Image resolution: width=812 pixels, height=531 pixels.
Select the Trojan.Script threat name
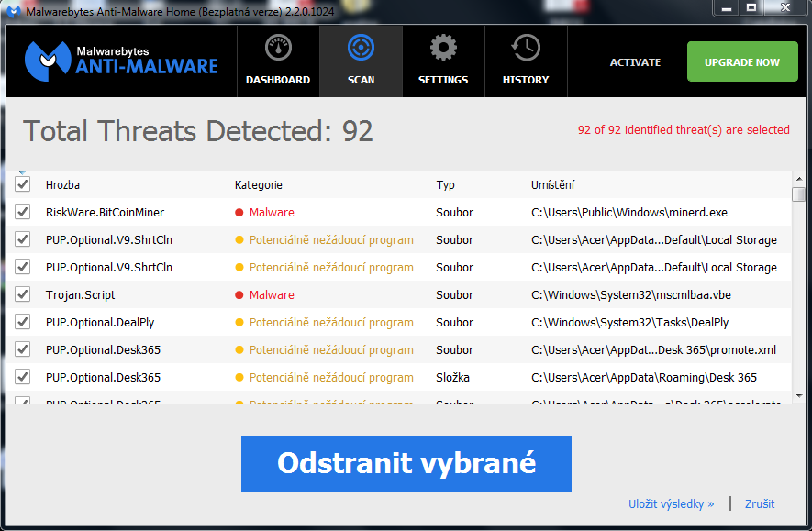(x=80, y=295)
